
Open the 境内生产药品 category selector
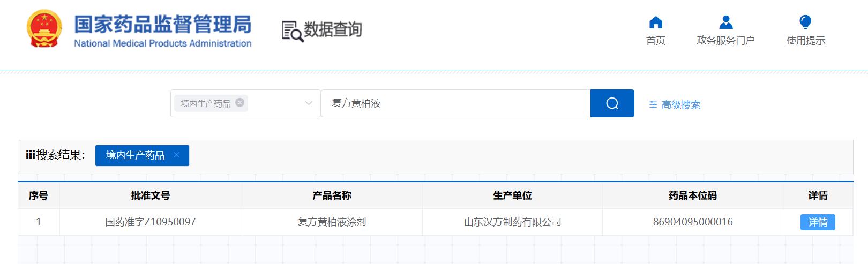tap(268, 103)
